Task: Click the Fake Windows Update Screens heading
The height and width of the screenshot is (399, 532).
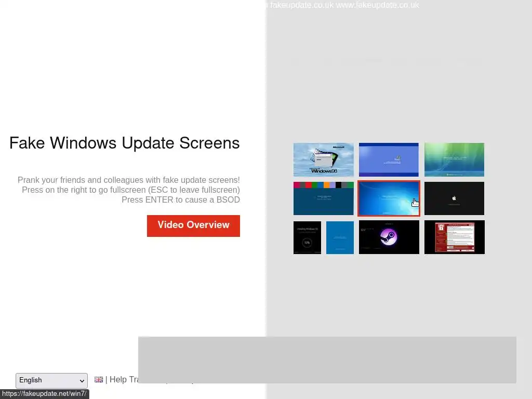Action: click(125, 143)
